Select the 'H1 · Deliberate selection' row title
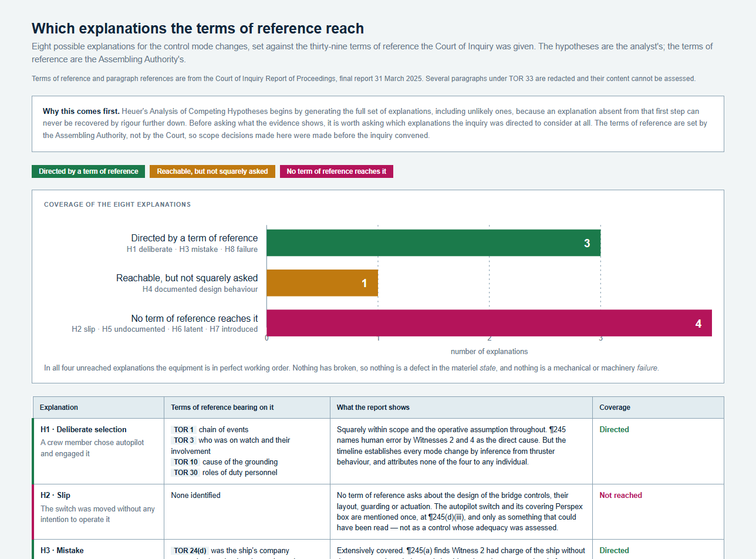756x559 pixels. click(83, 430)
